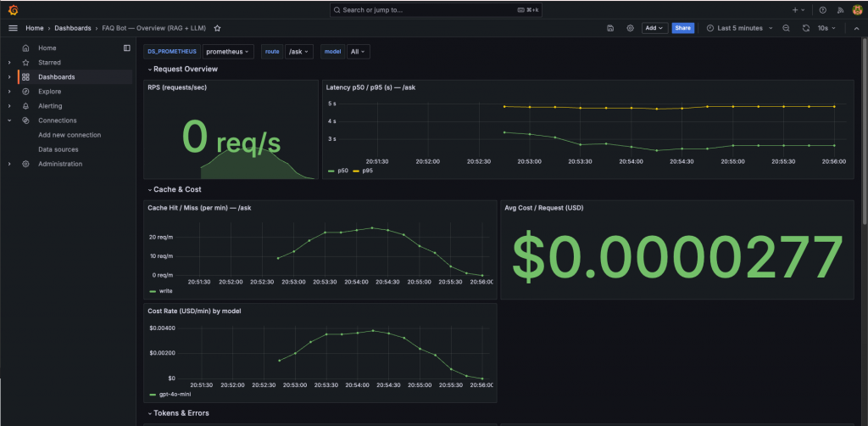Collapse the top toolbar with chevron
Screen dimensions: 868x426
[856, 28]
